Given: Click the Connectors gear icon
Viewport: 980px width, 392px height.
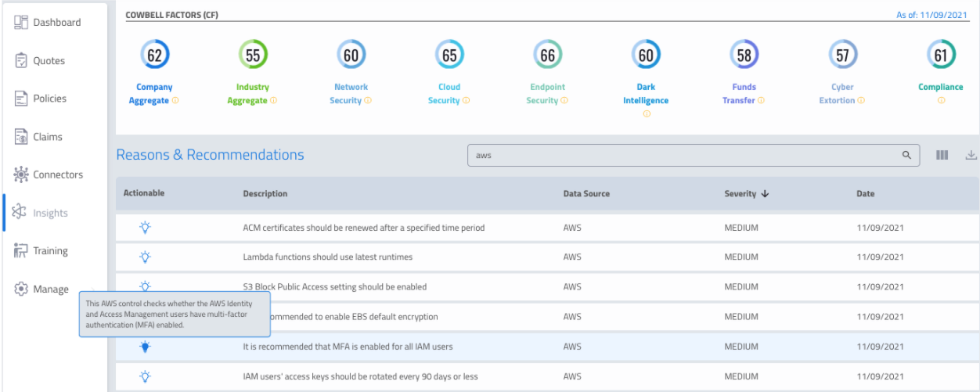Looking at the screenshot, I should click(x=21, y=174).
